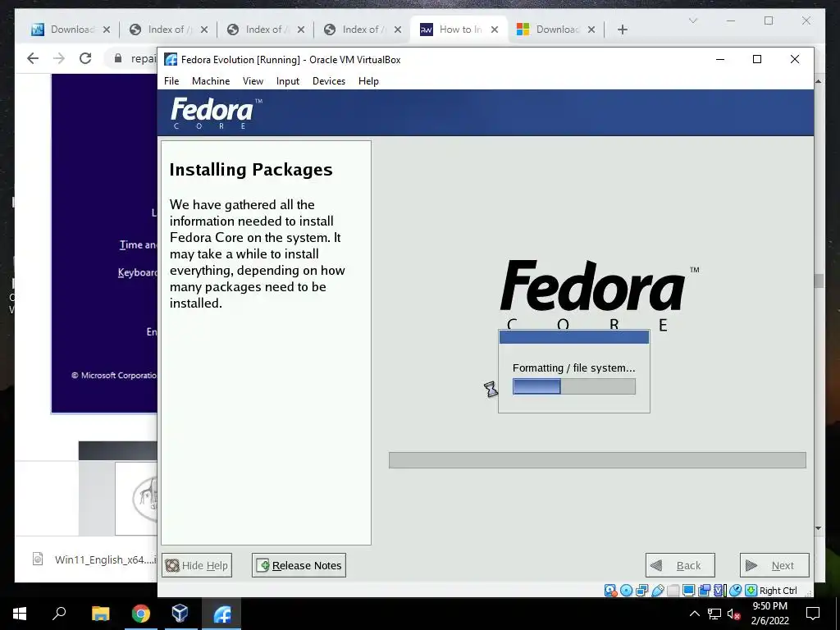This screenshot has width=840, height=630.
Task: Open the File menu in VirtualBox
Action: pos(171,81)
